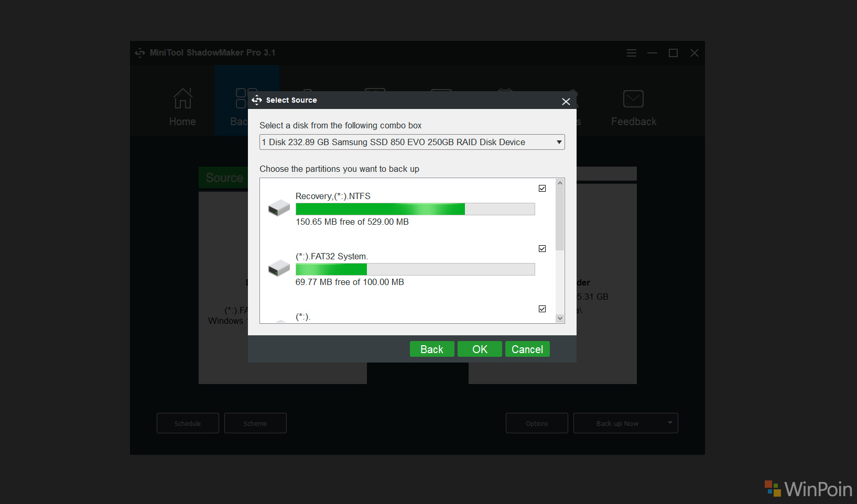The width and height of the screenshot is (857, 504).
Task: Open the disk selection combo box
Action: coord(412,142)
